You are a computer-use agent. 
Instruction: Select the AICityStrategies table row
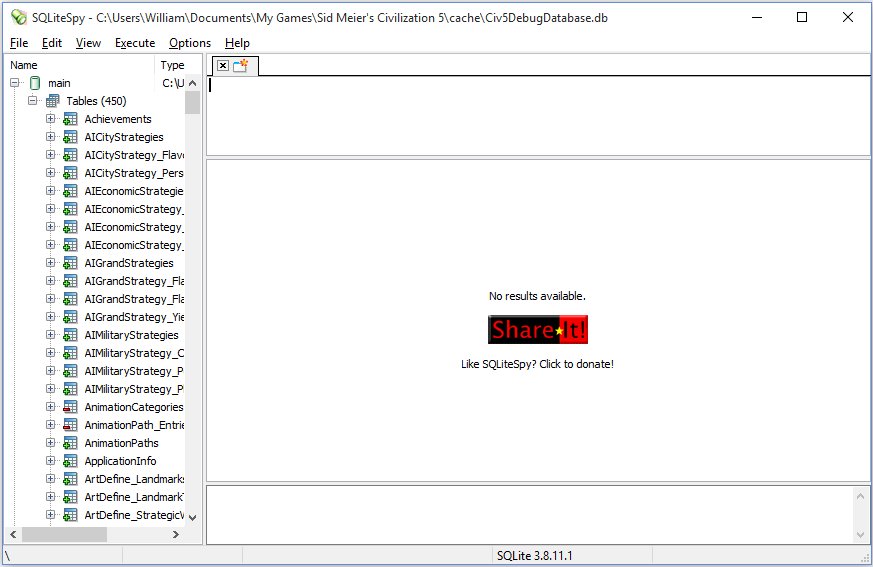pyautogui.click(x=124, y=137)
